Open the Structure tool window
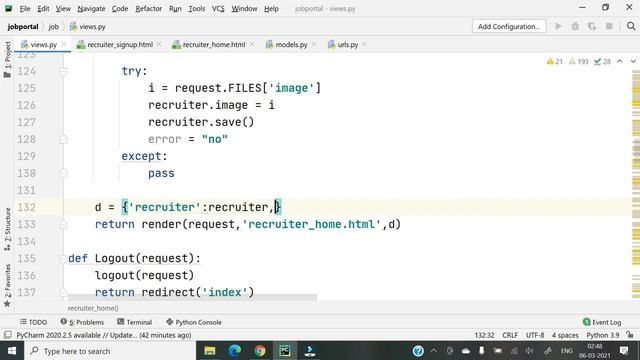Image resolution: width=640 pixels, height=360 pixels. pyautogui.click(x=7, y=229)
